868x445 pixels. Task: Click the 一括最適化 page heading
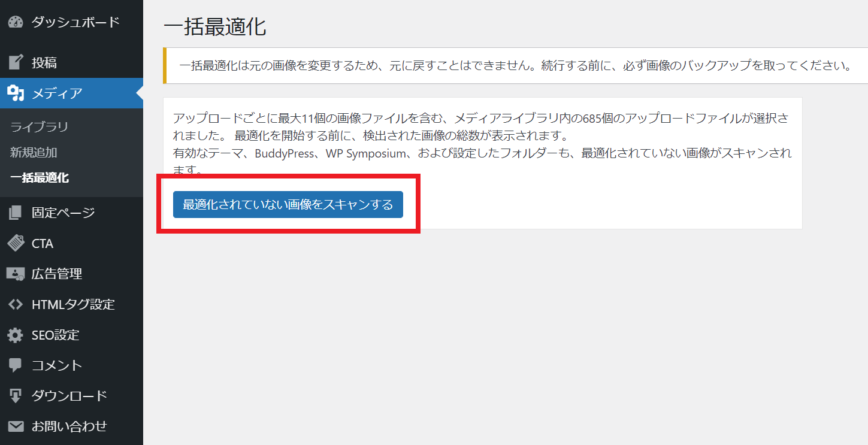pos(214,27)
